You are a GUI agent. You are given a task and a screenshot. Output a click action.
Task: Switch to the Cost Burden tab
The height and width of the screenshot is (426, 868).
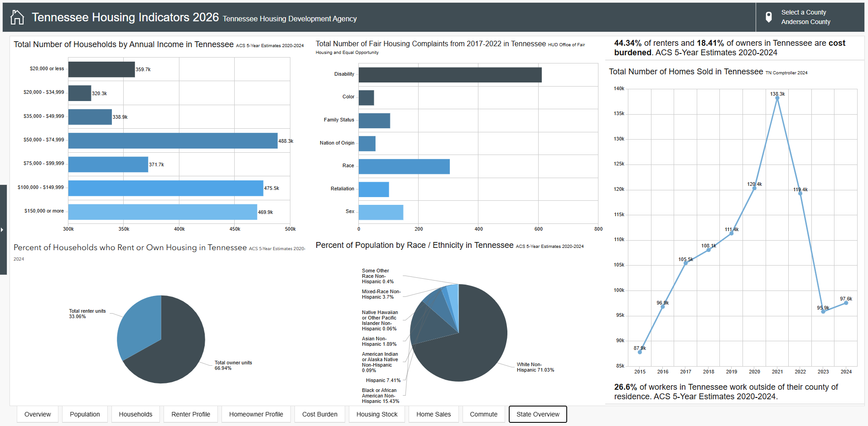pyautogui.click(x=320, y=414)
